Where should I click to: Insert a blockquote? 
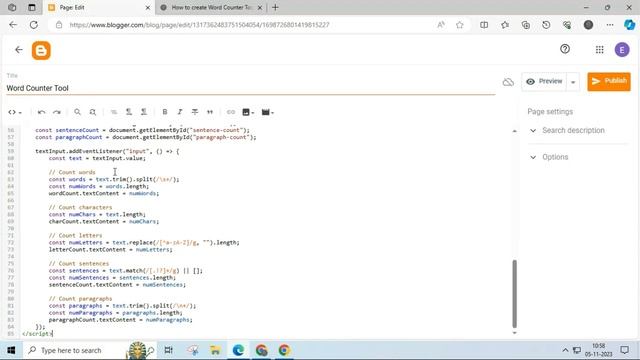[210, 112]
